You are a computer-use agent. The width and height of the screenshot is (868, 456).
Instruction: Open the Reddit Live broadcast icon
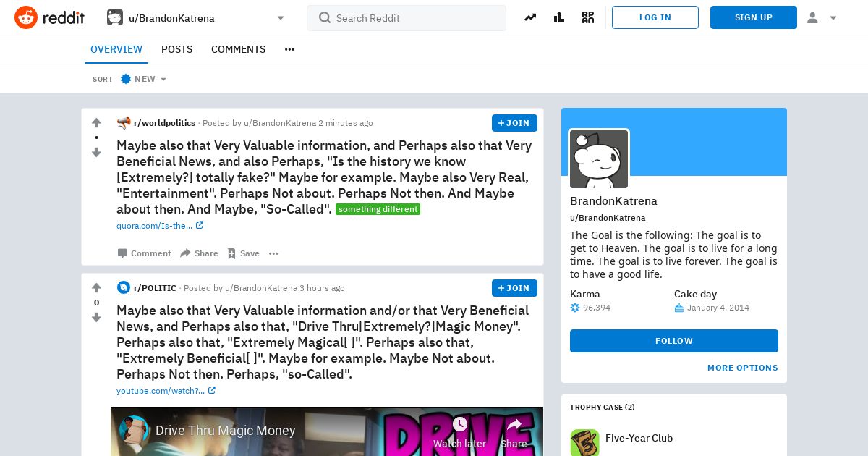(x=588, y=17)
